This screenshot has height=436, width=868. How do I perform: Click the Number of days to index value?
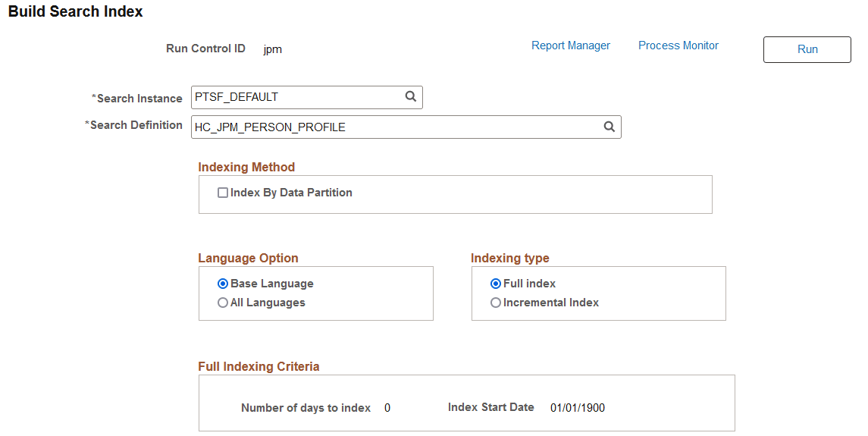tap(387, 408)
